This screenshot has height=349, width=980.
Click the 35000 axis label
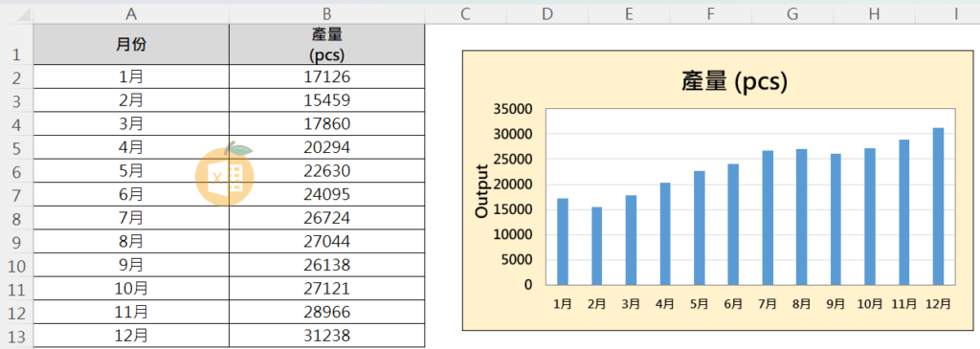click(x=512, y=109)
